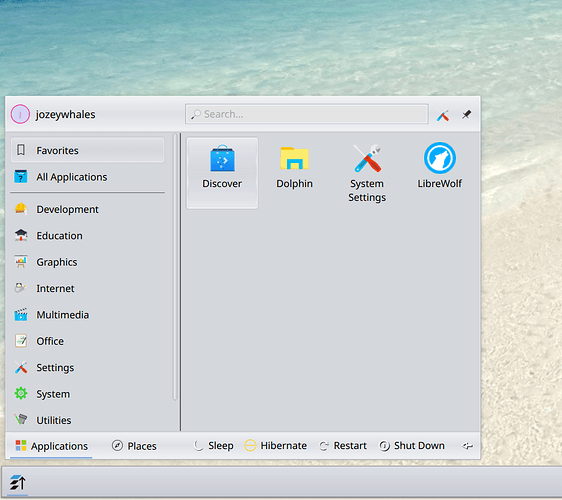Select the Favorites category

point(87,150)
